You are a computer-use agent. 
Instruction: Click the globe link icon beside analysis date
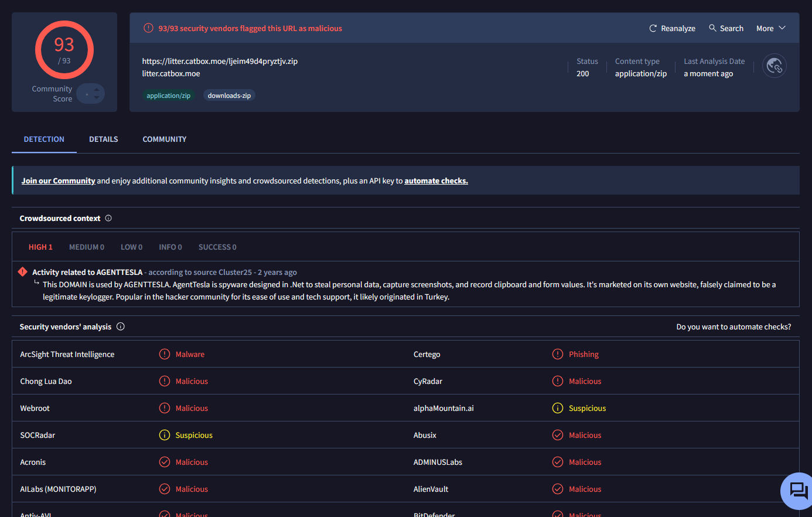[x=775, y=66]
